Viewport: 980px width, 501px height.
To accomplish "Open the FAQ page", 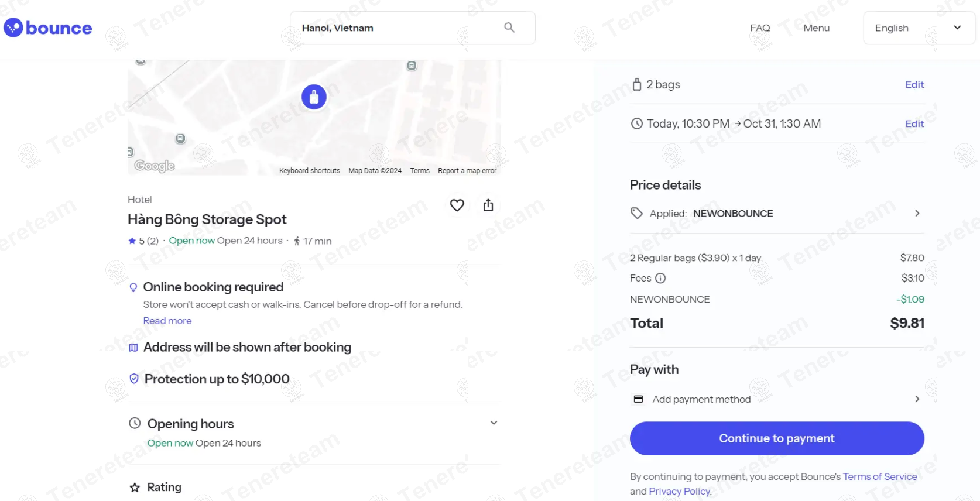I will click(x=759, y=28).
